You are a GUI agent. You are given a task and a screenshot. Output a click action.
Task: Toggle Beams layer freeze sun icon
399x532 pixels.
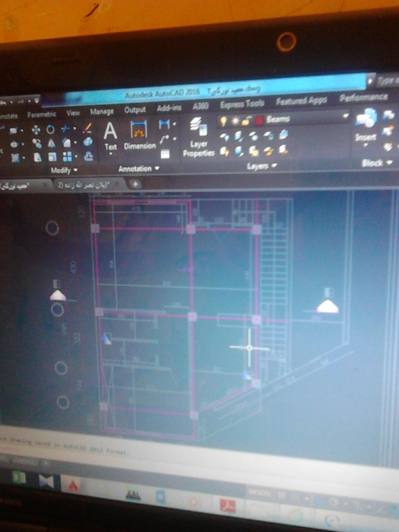coord(235,121)
